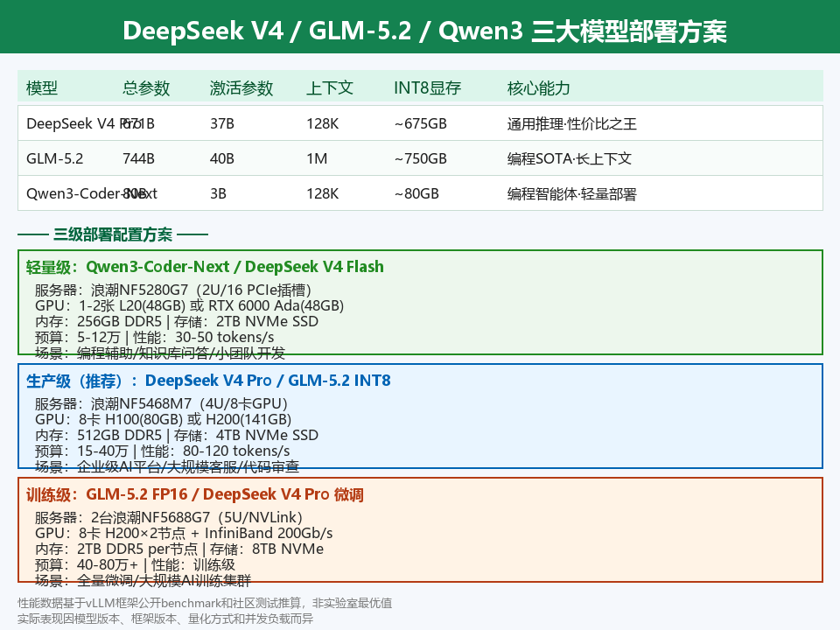The width and height of the screenshot is (840, 630).
Task: Click the '40B' activated parameters cell
Action: 222,158
